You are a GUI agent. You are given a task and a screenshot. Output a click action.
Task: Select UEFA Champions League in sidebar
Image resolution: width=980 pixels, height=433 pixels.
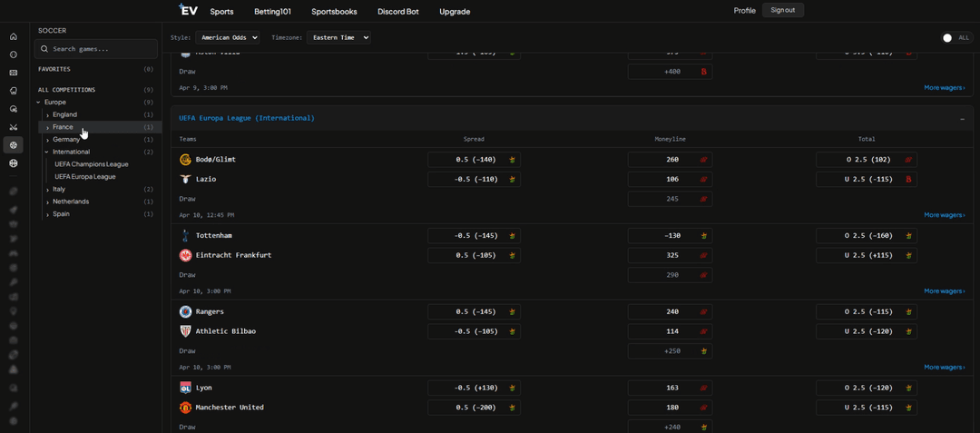(92, 164)
